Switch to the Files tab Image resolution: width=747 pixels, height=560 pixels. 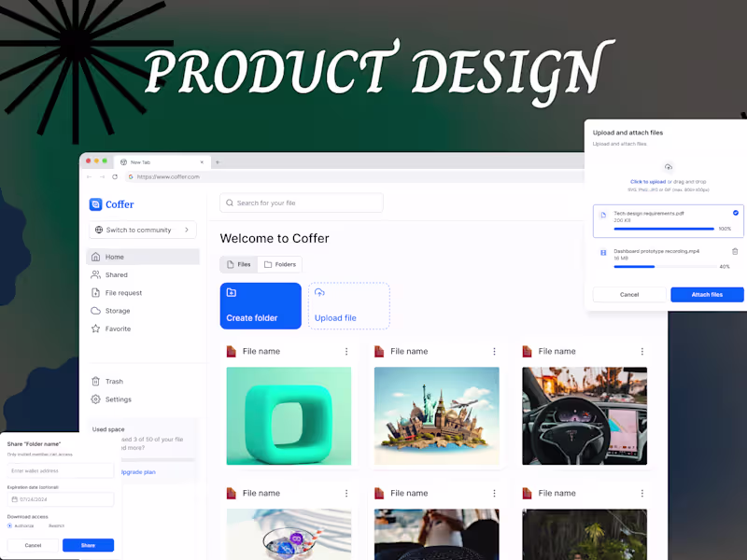(x=238, y=264)
